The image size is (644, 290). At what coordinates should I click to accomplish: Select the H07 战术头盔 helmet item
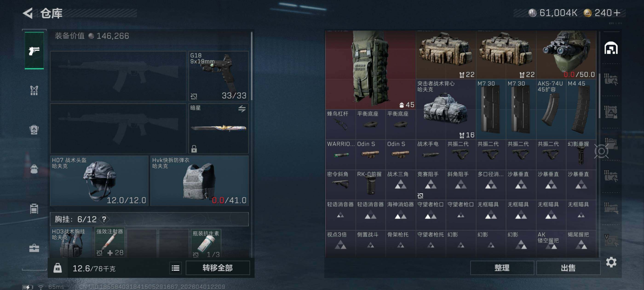tap(99, 181)
